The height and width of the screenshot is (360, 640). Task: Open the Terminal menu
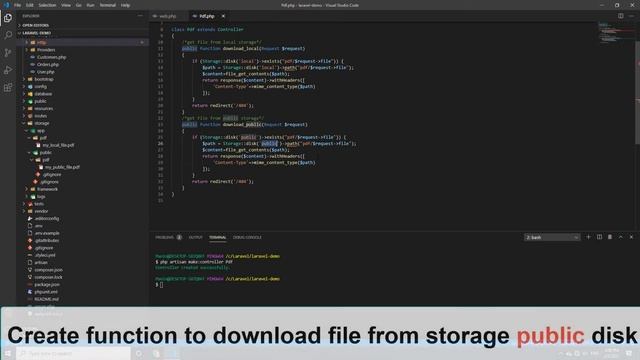pyautogui.click(x=108, y=5)
